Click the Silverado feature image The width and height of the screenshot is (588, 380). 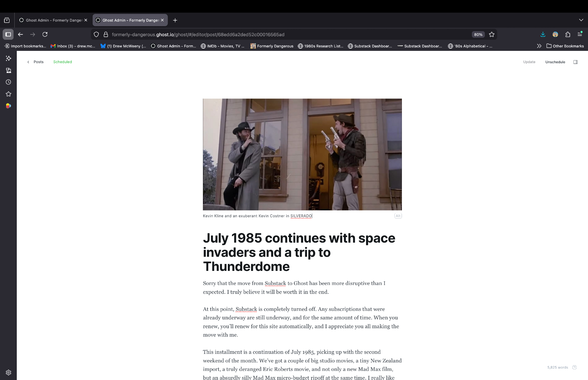pos(302,154)
